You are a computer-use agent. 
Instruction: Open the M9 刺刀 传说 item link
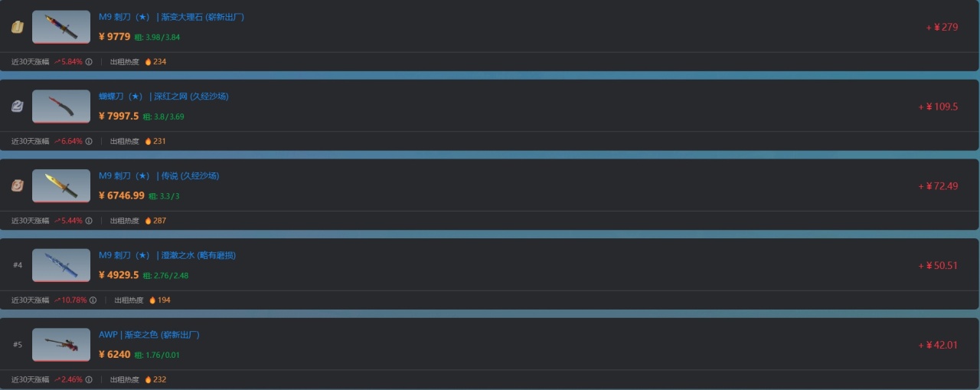[x=158, y=176]
